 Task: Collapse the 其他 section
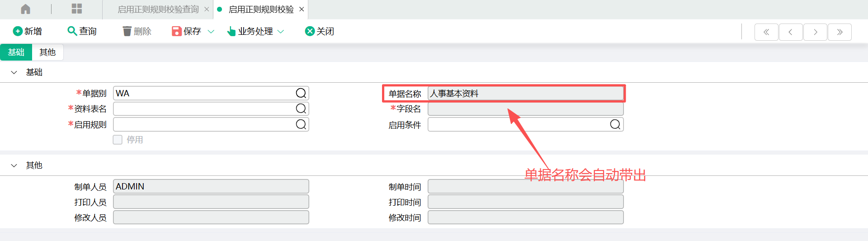pos(14,165)
